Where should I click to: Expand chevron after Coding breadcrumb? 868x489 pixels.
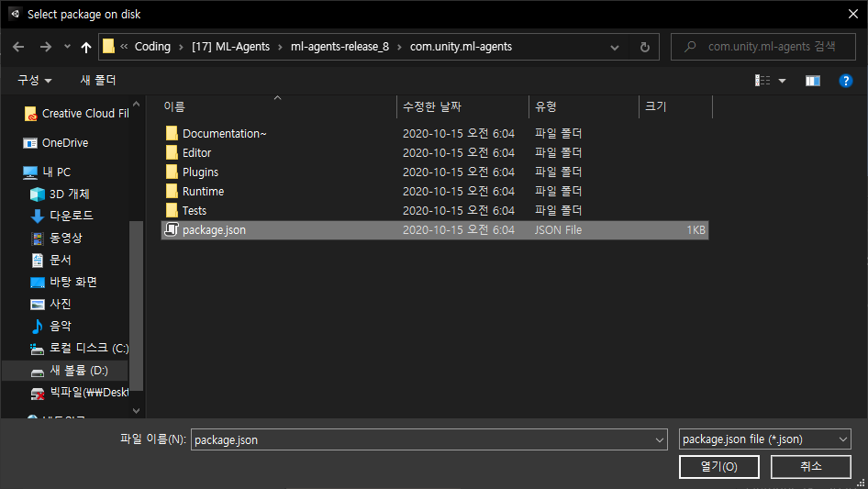point(181,47)
